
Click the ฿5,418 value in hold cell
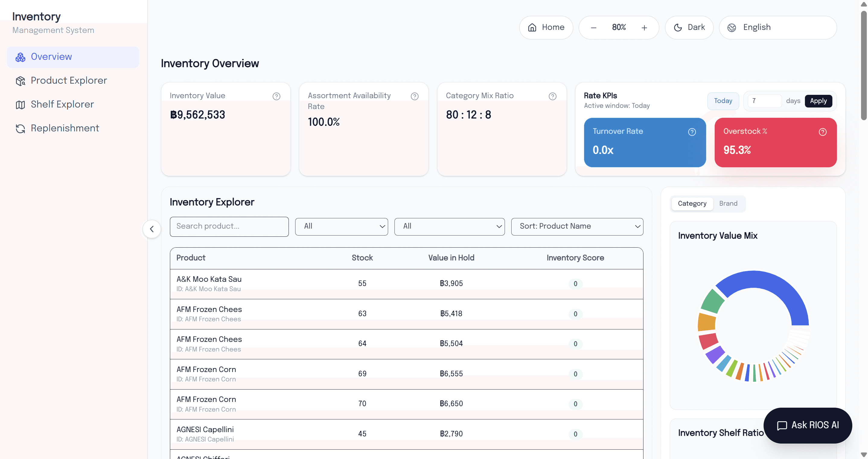coord(451,314)
